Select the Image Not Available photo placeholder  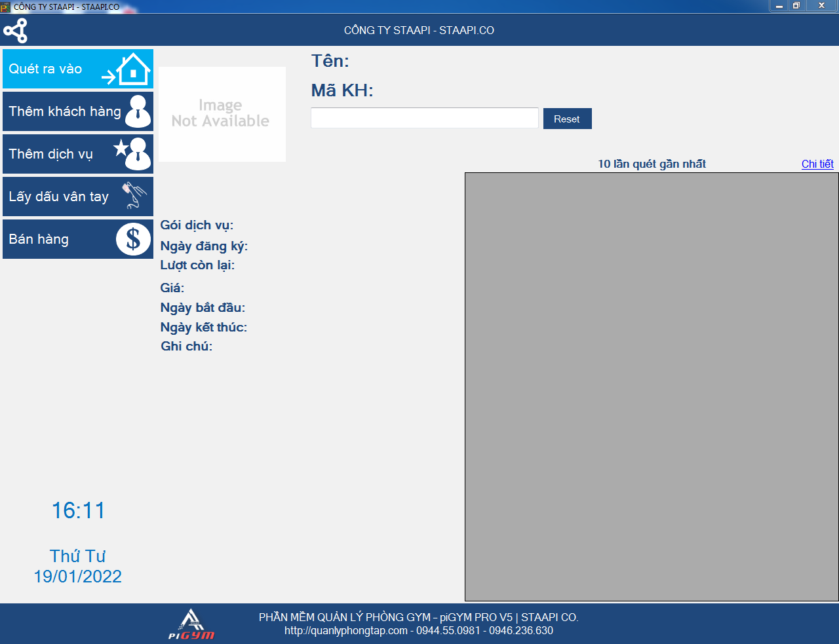[222, 114]
